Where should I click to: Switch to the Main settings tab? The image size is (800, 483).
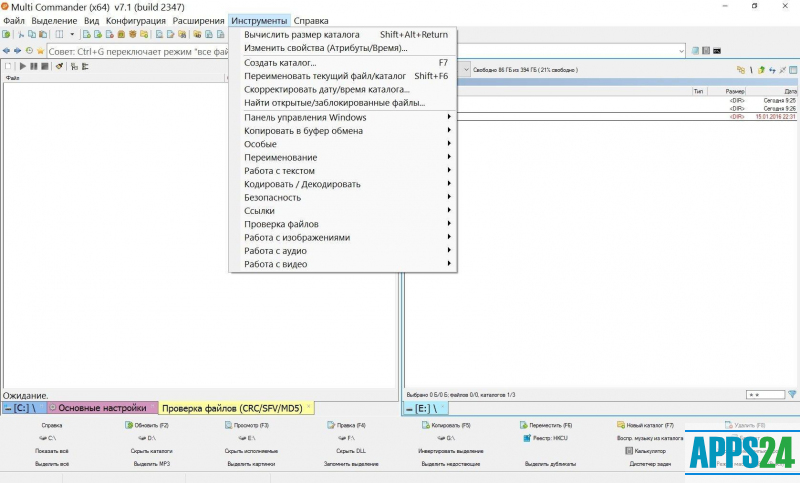click(x=102, y=408)
